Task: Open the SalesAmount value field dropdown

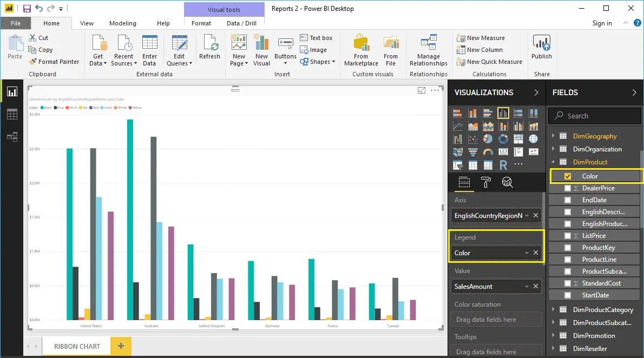Action: pos(527,287)
